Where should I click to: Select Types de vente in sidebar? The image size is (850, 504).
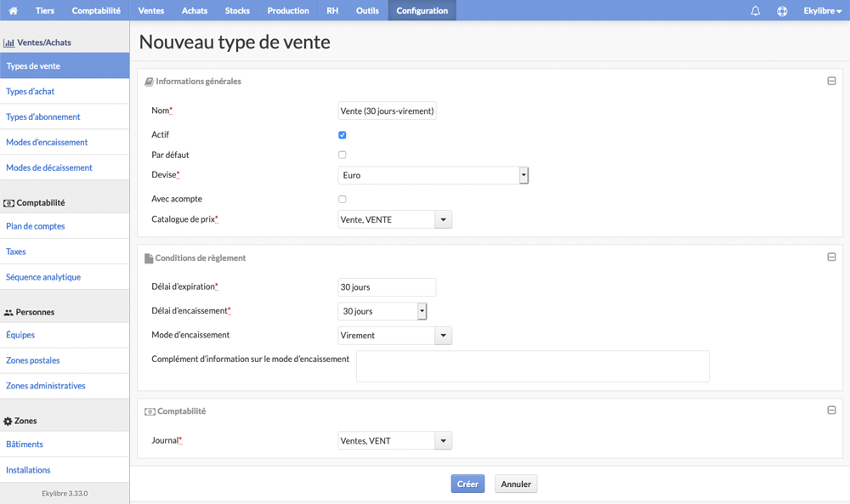click(x=65, y=65)
